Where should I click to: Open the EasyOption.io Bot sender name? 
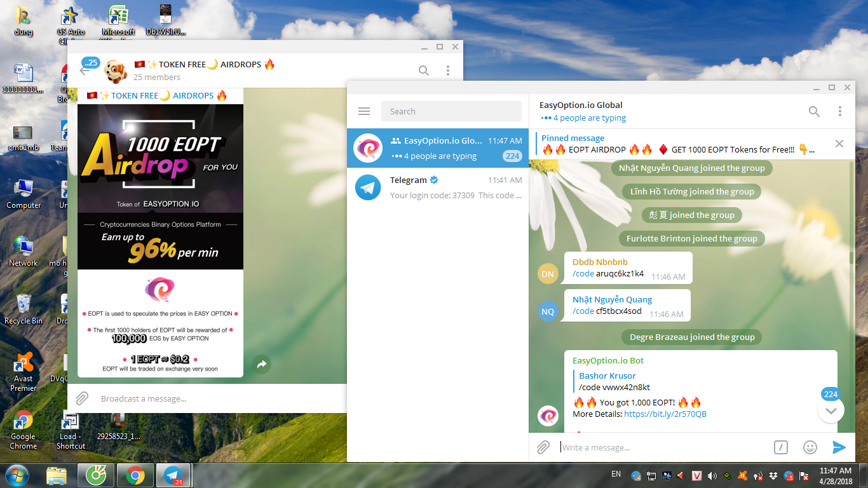coord(608,360)
